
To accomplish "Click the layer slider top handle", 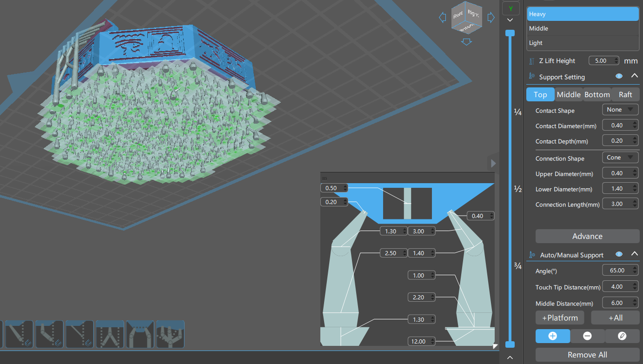I will 510,33.
